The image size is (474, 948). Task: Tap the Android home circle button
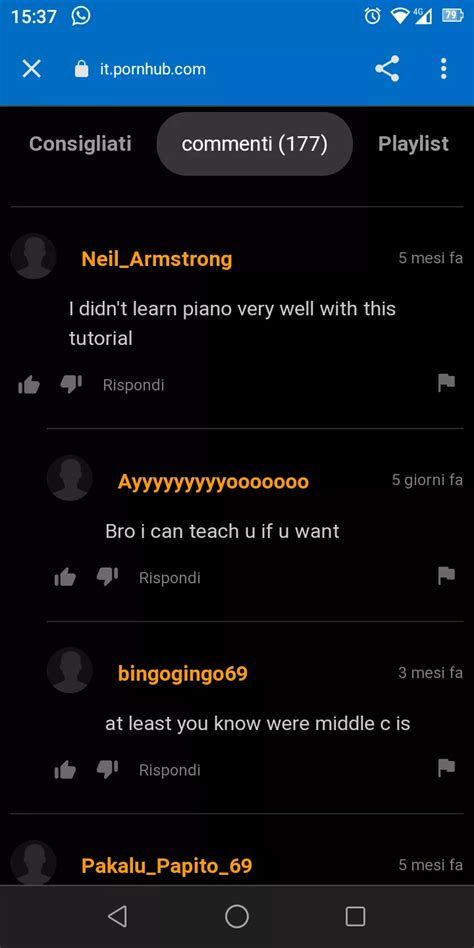(237, 916)
